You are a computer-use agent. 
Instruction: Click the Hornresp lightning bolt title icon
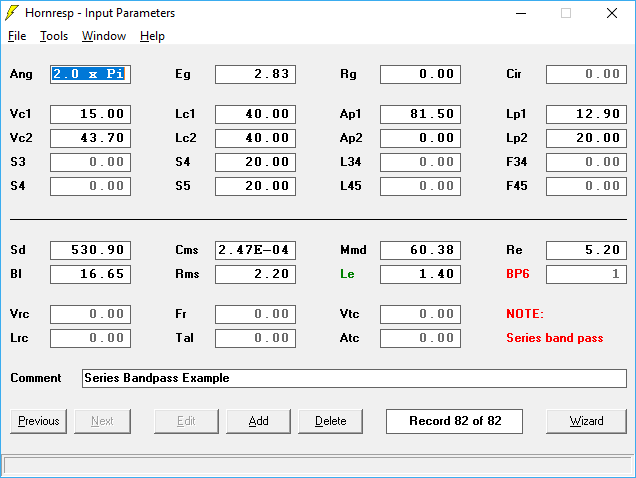12,13
